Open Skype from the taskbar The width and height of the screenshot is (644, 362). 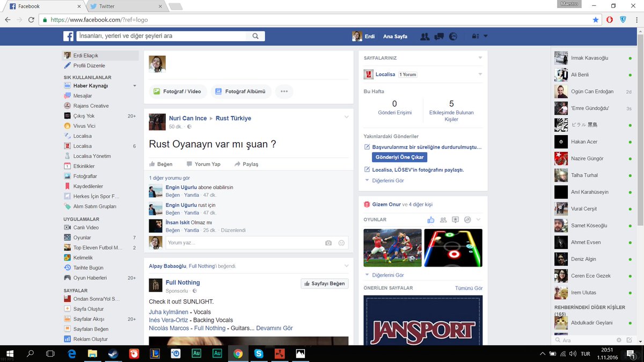point(259,353)
